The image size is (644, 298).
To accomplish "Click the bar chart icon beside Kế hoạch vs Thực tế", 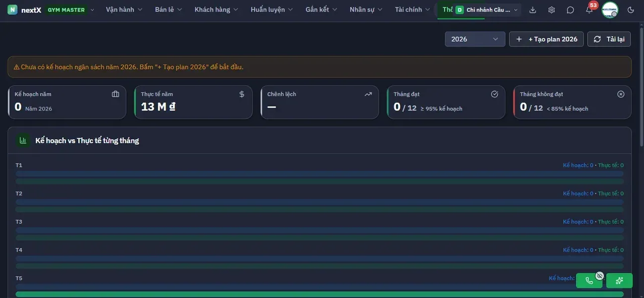I will (23, 141).
